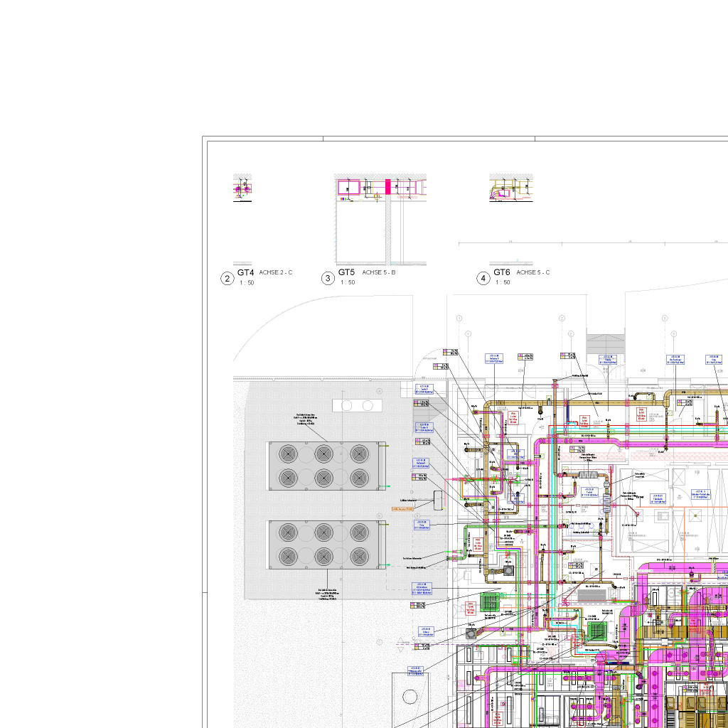This screenshot has width=728, height=728.
Task: Select the upper six-fan rooftop chiller unit
Action: (323, 466)
